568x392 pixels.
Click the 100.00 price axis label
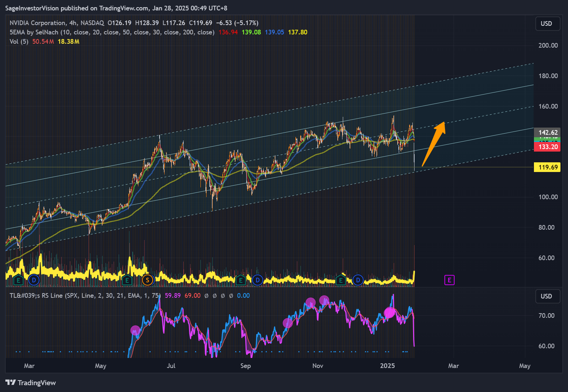coord(548,197)
